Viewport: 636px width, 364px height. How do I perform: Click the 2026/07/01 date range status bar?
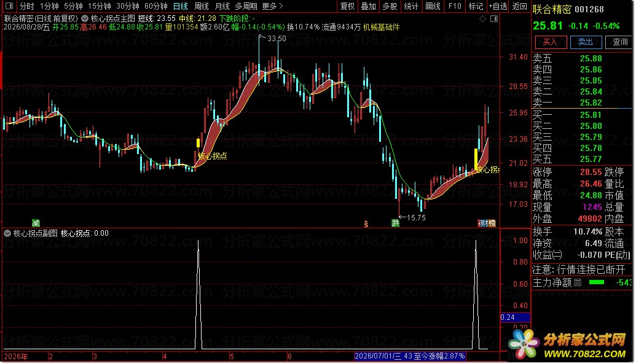[x=410, y=356]
